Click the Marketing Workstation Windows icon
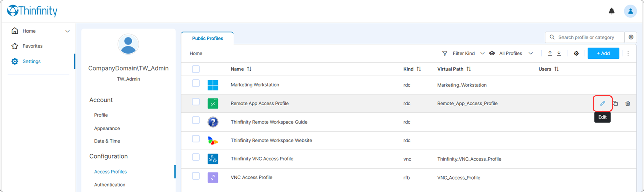This screenshot has height=192, width=644. (x=213, y=85)
